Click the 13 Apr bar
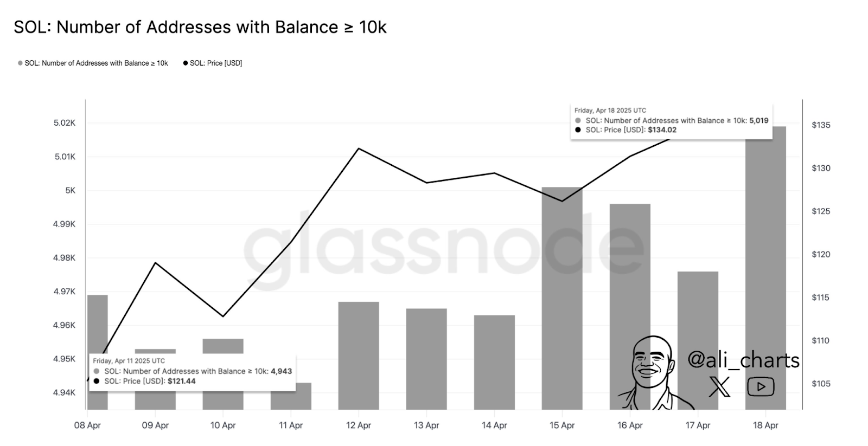The width and height of the screenshot is (868, 446). pos(426,359)
